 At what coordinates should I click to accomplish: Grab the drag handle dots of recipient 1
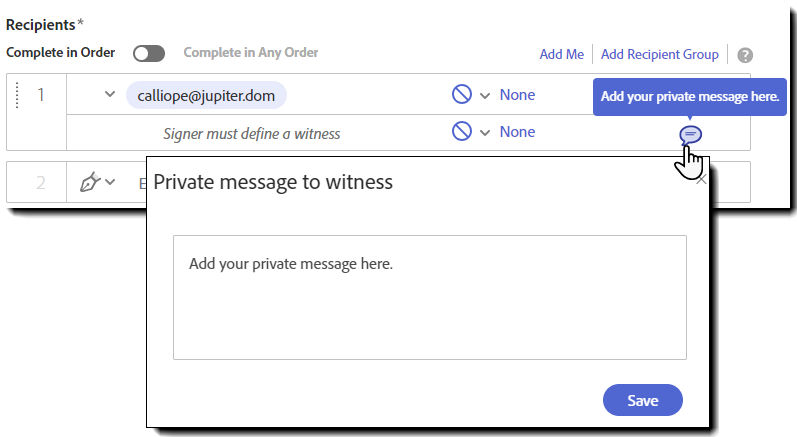click(17, 95)
